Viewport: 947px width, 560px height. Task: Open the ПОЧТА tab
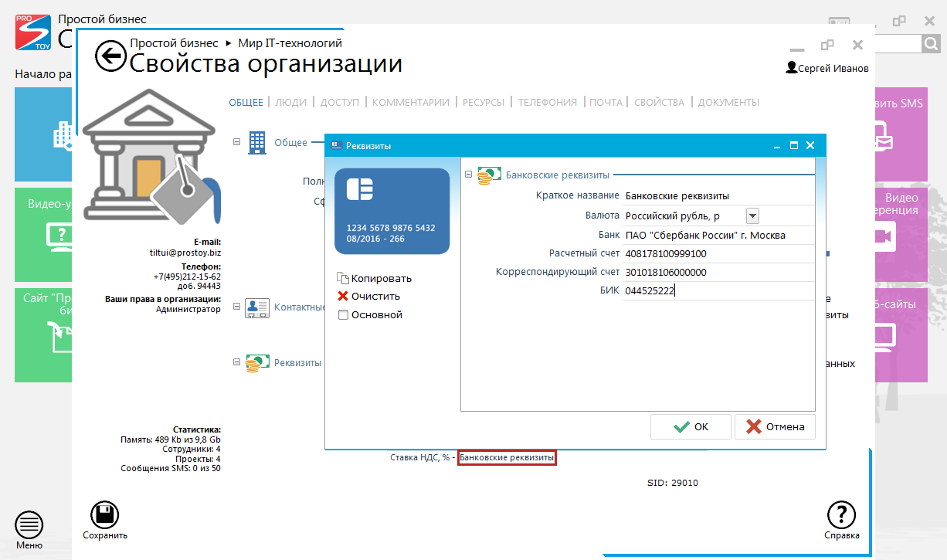[x=606, y=102]
